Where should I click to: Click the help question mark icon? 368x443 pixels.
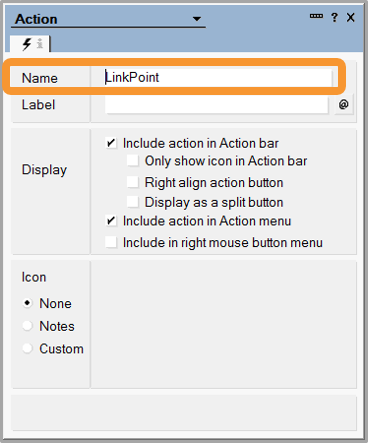(334, 17)
